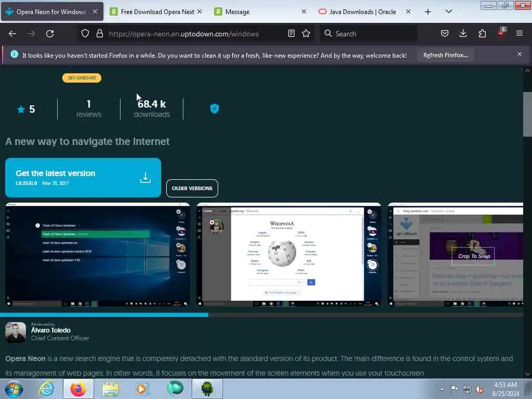Toggle reader view icon in address bar
532x399 pixels.
tap(291, 34)
